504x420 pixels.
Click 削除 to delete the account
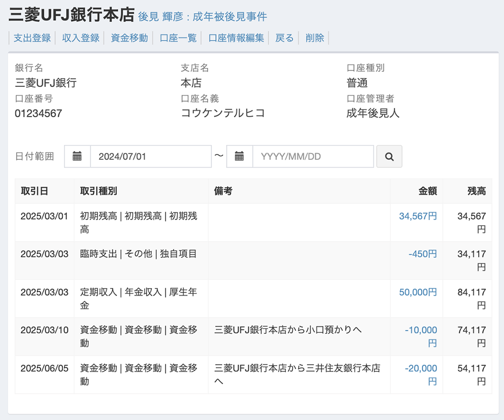point(315,38)
